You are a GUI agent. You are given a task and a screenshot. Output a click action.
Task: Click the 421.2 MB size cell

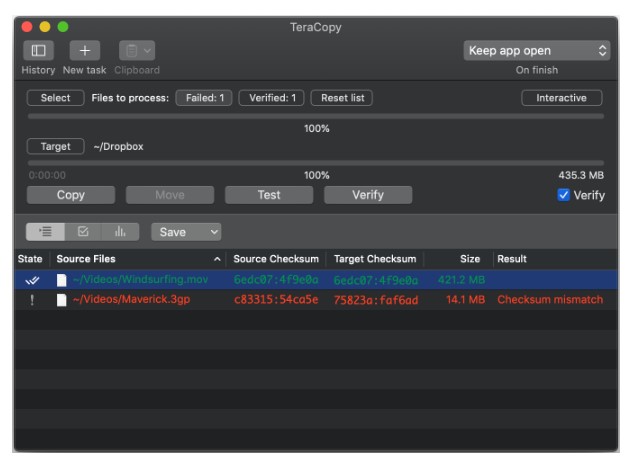(x=461, y=280)
